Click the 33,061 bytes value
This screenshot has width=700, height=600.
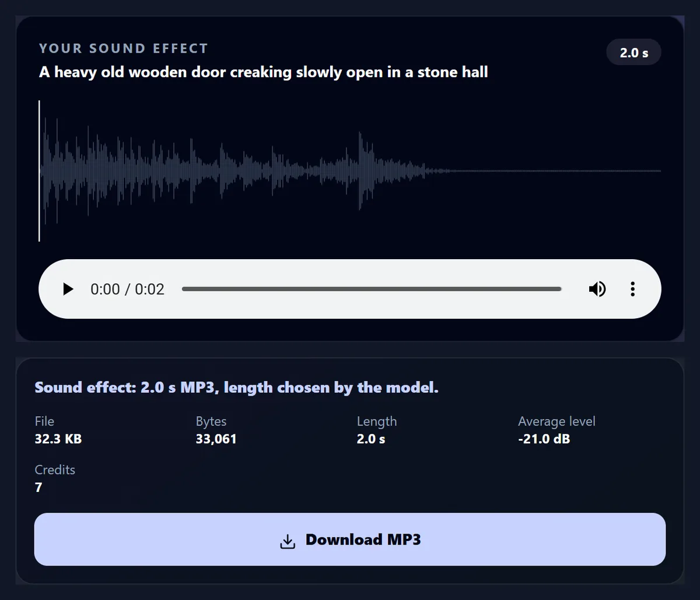point(216,439)
